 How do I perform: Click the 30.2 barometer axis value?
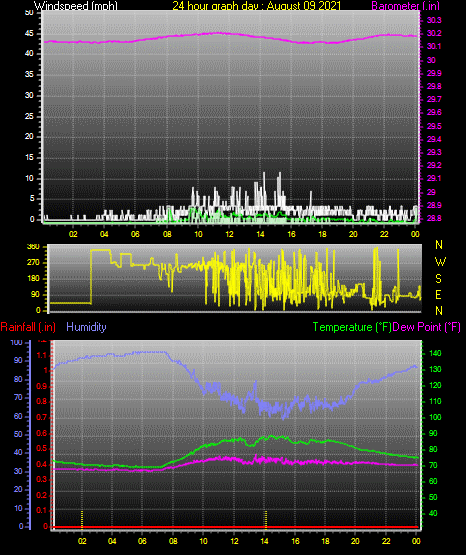[x=434, y=33]
